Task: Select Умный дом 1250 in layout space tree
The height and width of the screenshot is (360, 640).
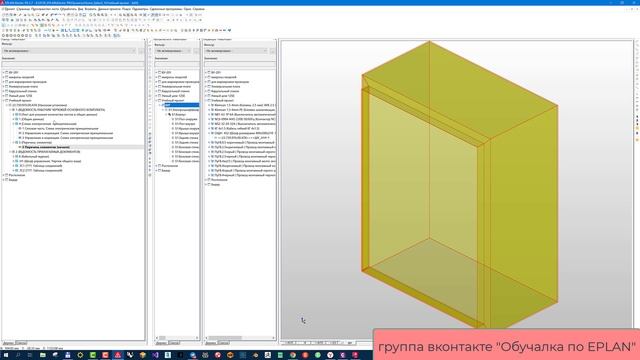Action: point(173,96)
